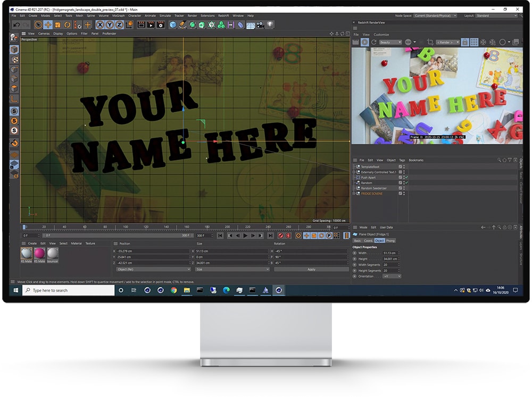Select the Live Selection tool

tap(38, 25)
